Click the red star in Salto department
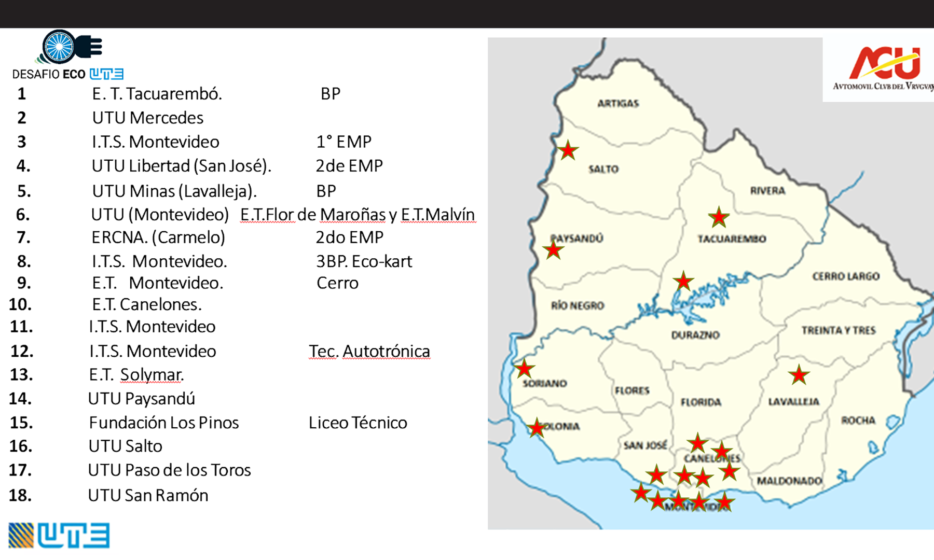 tap(568, 150)
